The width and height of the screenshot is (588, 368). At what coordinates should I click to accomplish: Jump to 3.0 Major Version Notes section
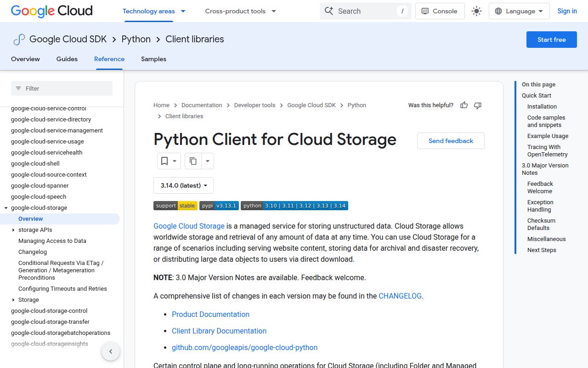(545, 169)
